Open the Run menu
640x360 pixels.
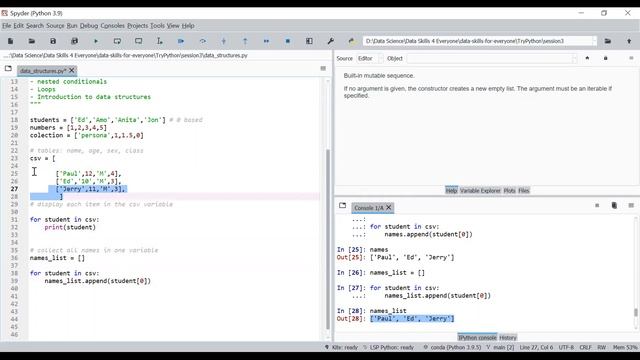pos(72,26)
